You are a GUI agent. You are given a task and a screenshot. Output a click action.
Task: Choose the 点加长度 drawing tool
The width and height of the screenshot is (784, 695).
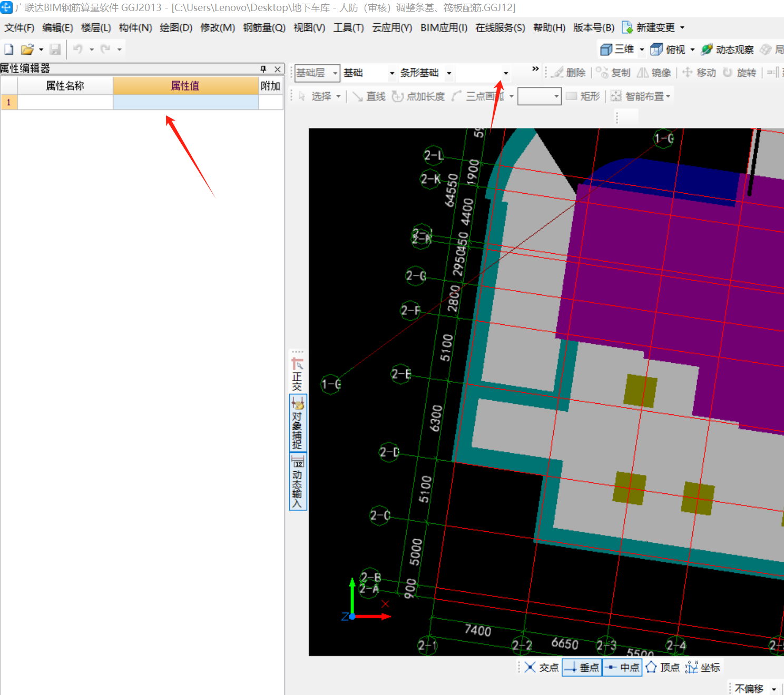[x=418, y=96]
